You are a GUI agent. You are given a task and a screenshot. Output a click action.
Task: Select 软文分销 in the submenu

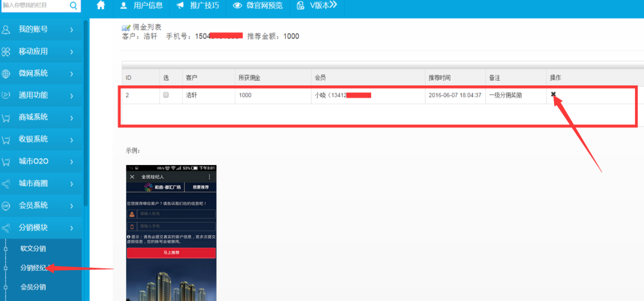coord(33,249)
